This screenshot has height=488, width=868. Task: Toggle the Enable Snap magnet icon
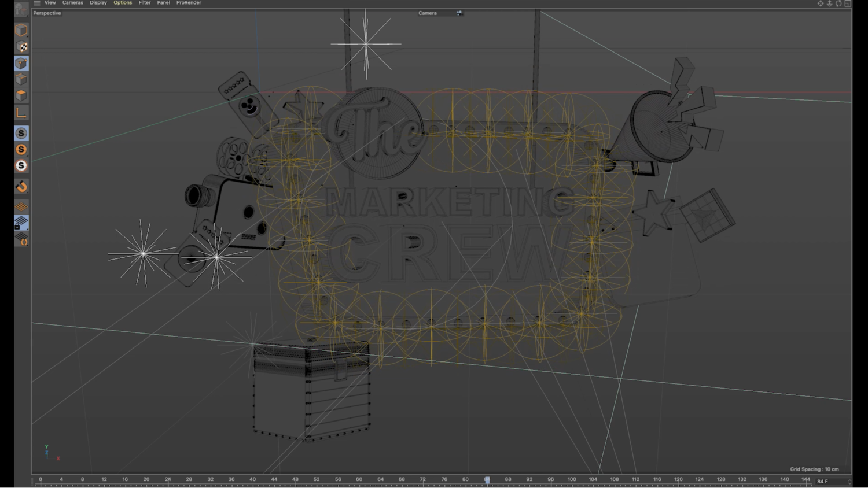[x=21, y=186]
